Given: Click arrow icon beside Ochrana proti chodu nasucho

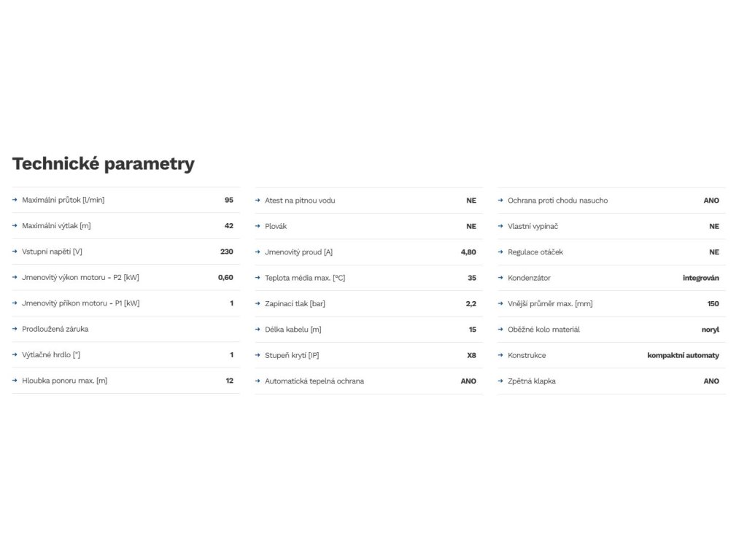Looking at the screenshot, I should click(500, 201).
